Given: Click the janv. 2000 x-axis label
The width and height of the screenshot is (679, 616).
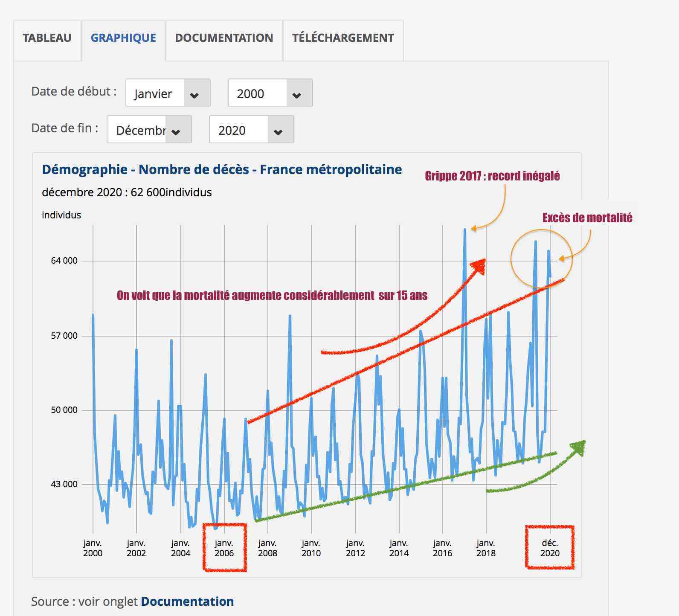Looking at the screenshot, I should (93, 548).
